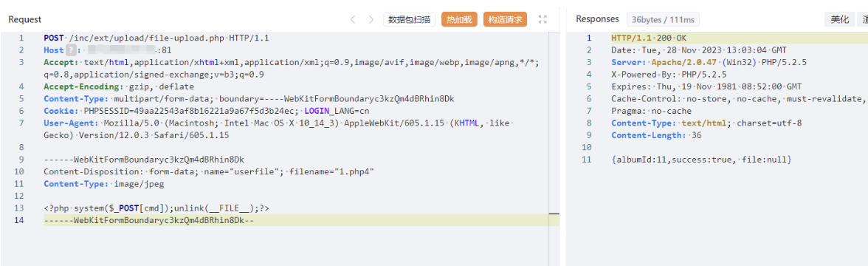Click the albumId:11,success:true response body

tap(702, 160)
